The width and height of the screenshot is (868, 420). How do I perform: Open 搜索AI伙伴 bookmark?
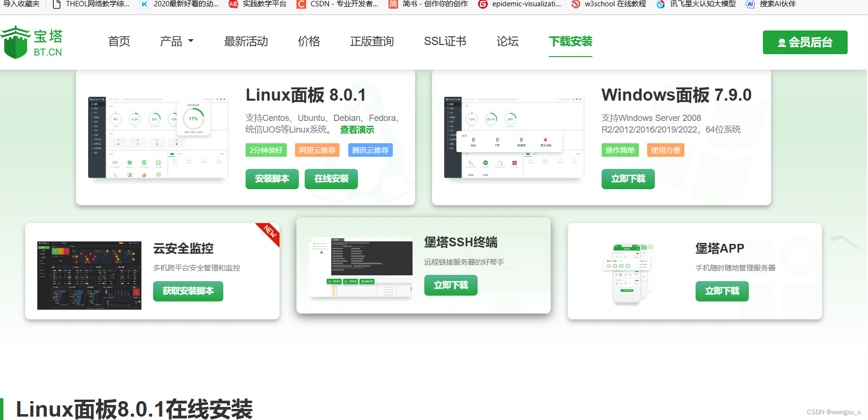(771, 4)
